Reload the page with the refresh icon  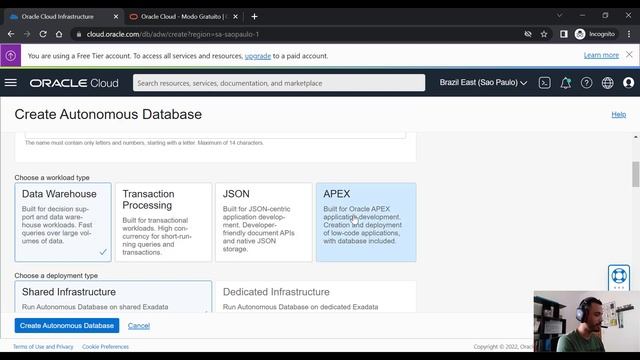pos(43,34)
